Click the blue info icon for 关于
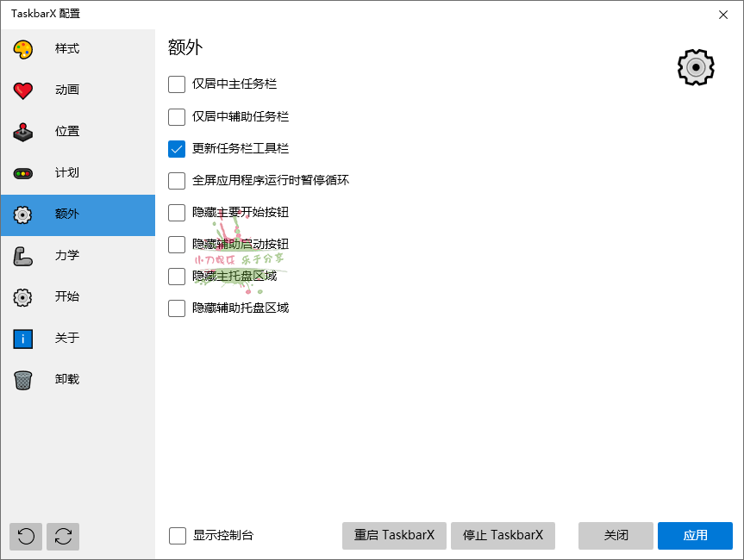The width and height of the screenshot is (744, 560). tap(23, 339)
